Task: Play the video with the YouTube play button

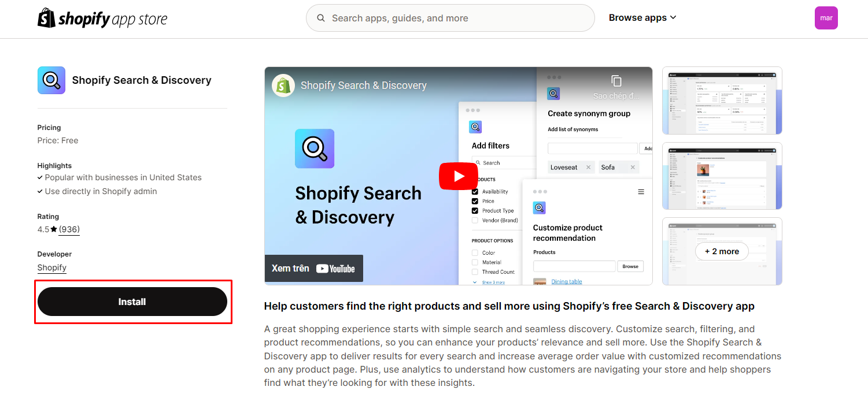Action: (458, 176)
